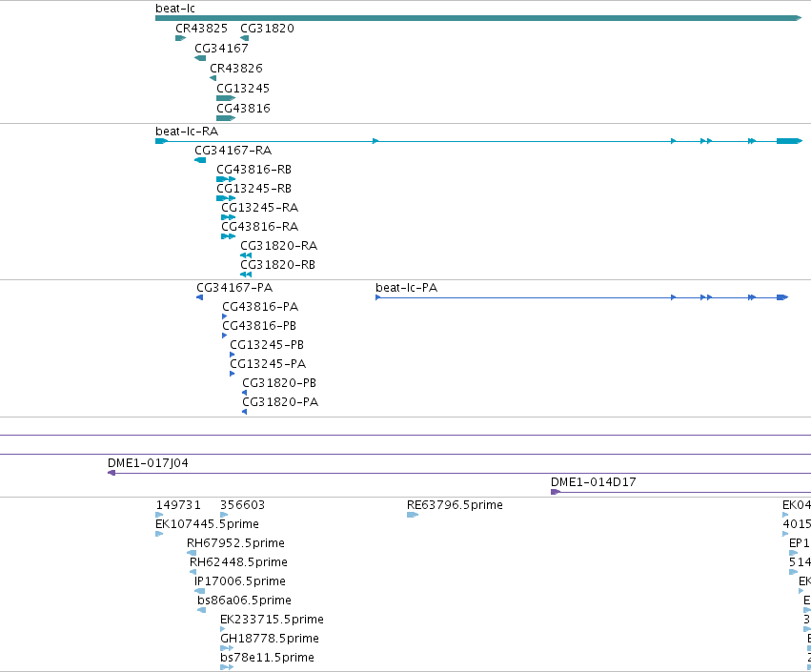This screenshot has height=672, width=811.
Task: Select the beat-Ic-PA protein label
Action: click(x=407, y=288)
